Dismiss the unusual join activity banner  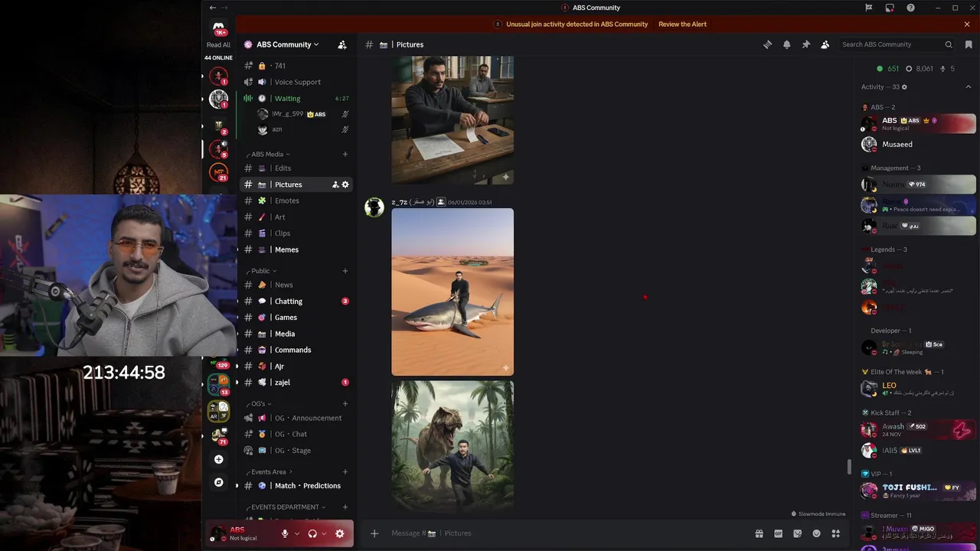click(967, 24)
